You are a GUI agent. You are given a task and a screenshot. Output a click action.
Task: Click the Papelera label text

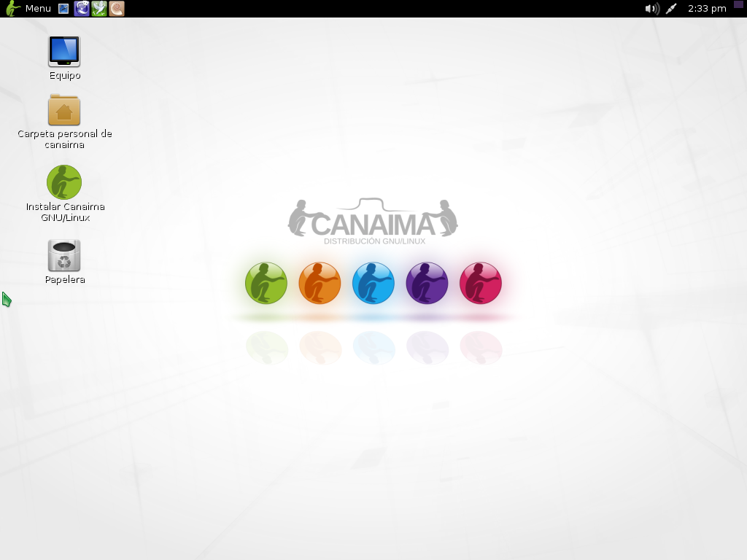point(64,279)
